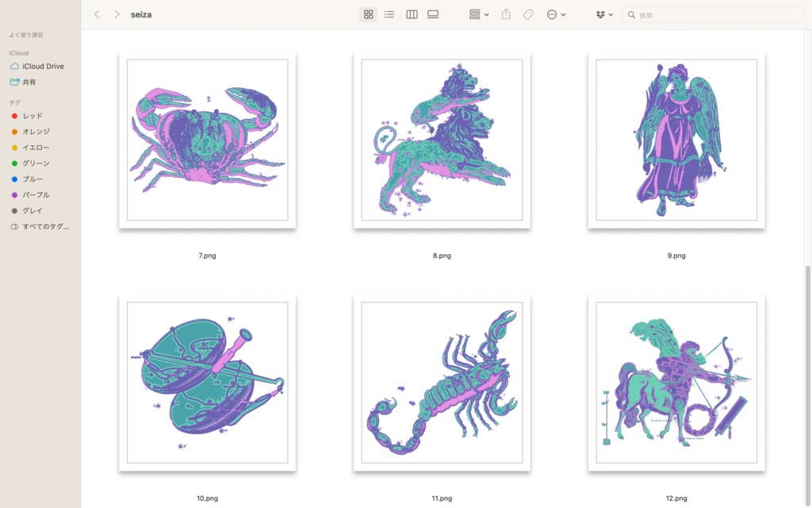Click the iCloud section header

point(19,53)
